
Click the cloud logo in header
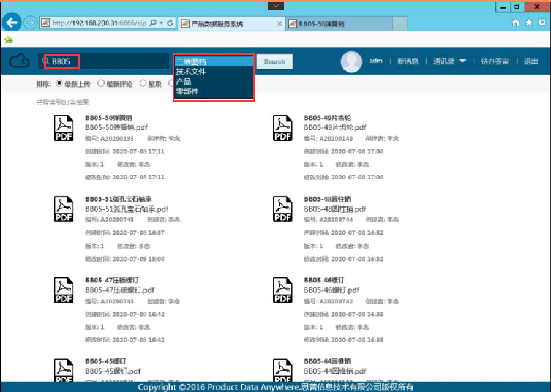19,61
